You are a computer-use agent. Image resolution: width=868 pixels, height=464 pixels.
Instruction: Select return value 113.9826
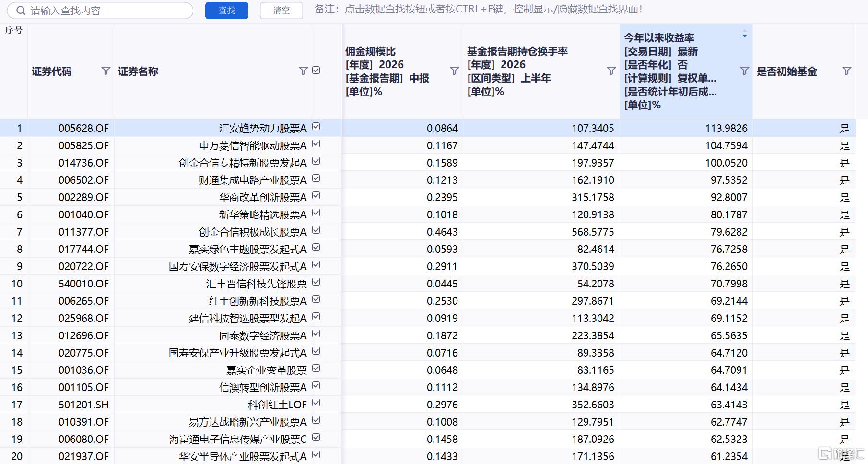[726, 129]
